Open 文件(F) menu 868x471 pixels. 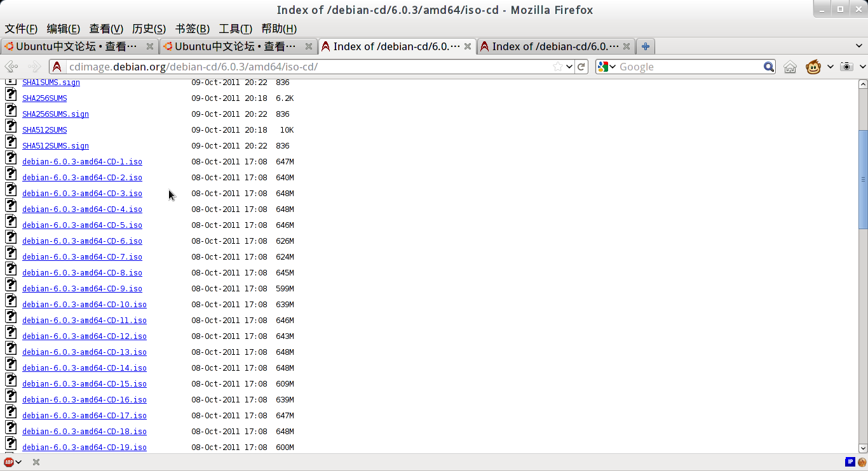(x=21, y=29)
